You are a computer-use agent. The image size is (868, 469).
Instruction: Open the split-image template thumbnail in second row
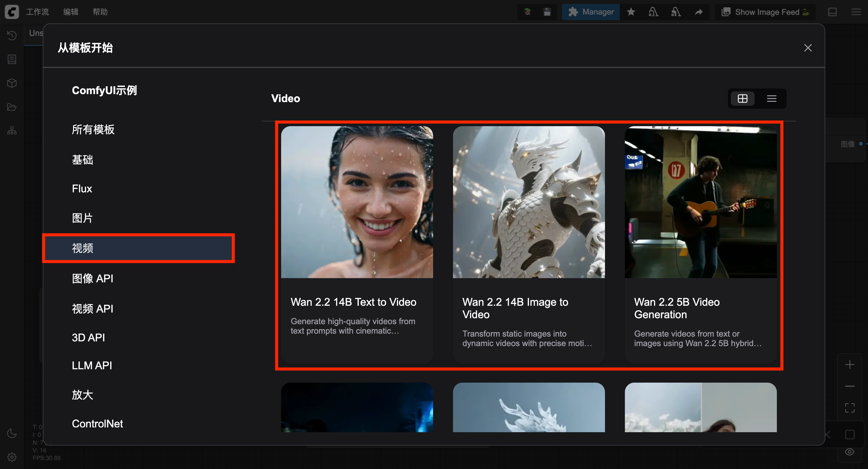[x=701, y=407]
